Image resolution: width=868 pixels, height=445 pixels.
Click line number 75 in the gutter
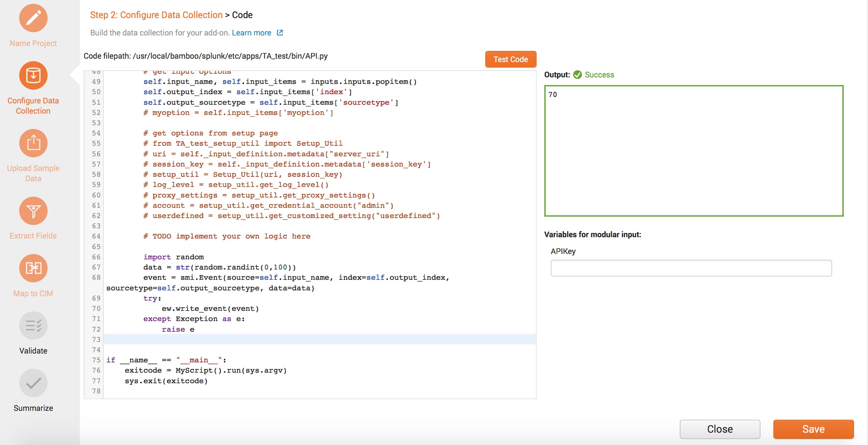point(96,360)
